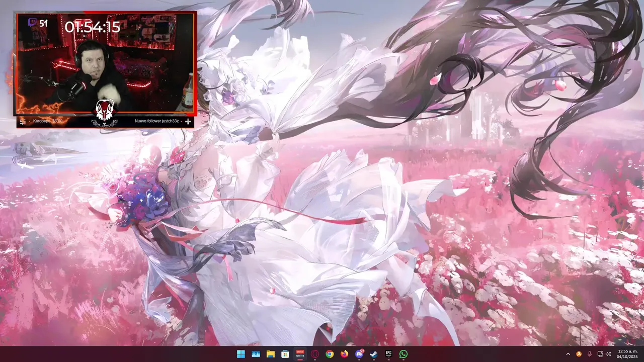Click the Twitch logo in stream overlay
644x362 pixels.
point(32,23)
